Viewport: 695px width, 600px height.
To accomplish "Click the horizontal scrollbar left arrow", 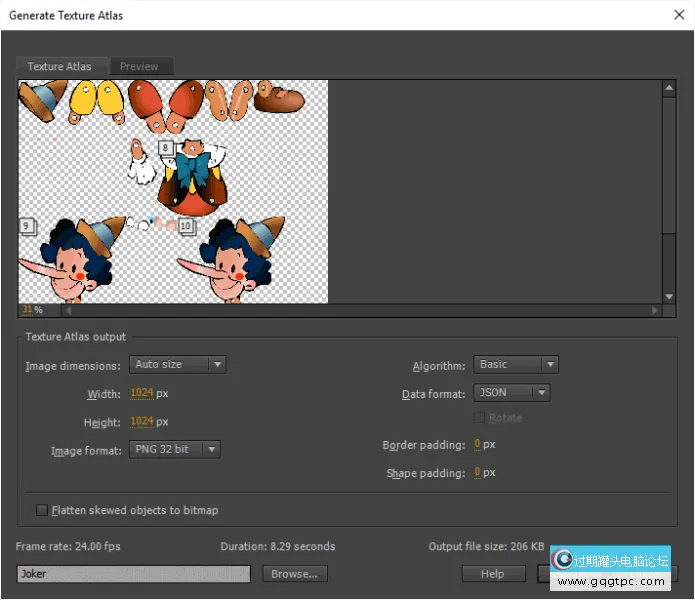I will [69, 310].
